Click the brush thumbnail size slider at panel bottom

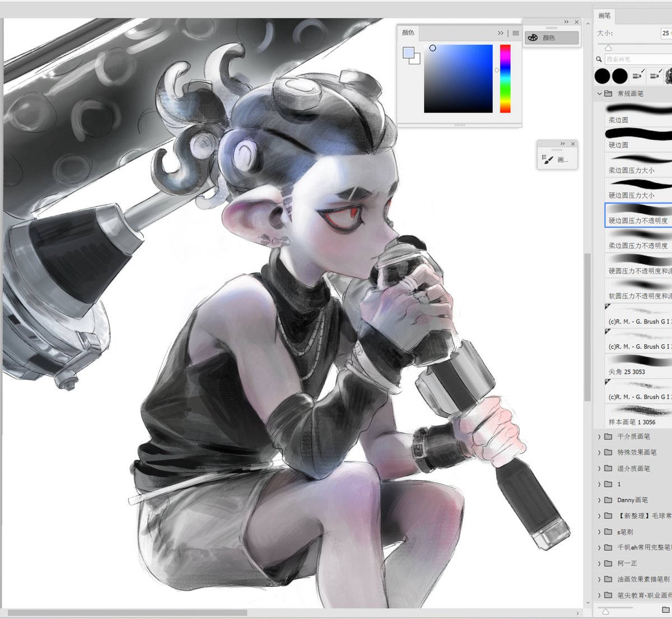click(x=605, y=611)
